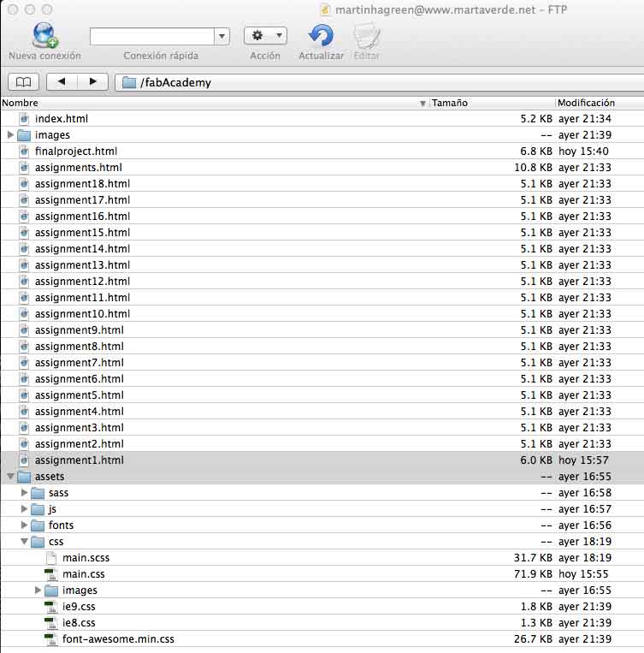The image size is (644, 653).
Task: Expand the images folder inside css
Action: pos(38,591)
